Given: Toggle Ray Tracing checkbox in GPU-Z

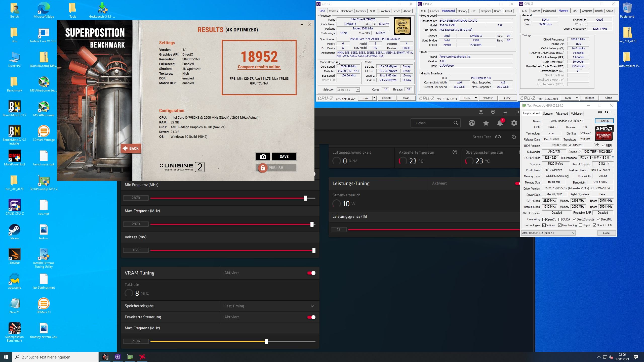Looking at the screenshot, I should tap(560, 225).
